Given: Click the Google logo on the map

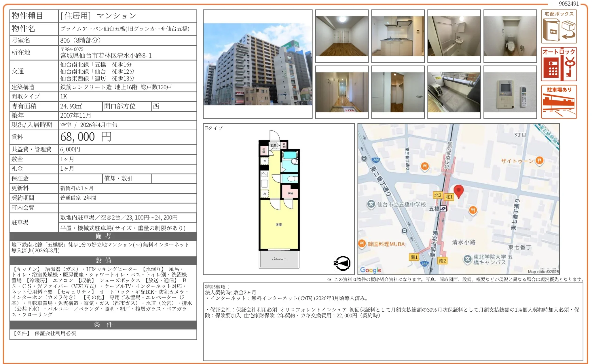Looking at the screenshot, I should [371, 270].
